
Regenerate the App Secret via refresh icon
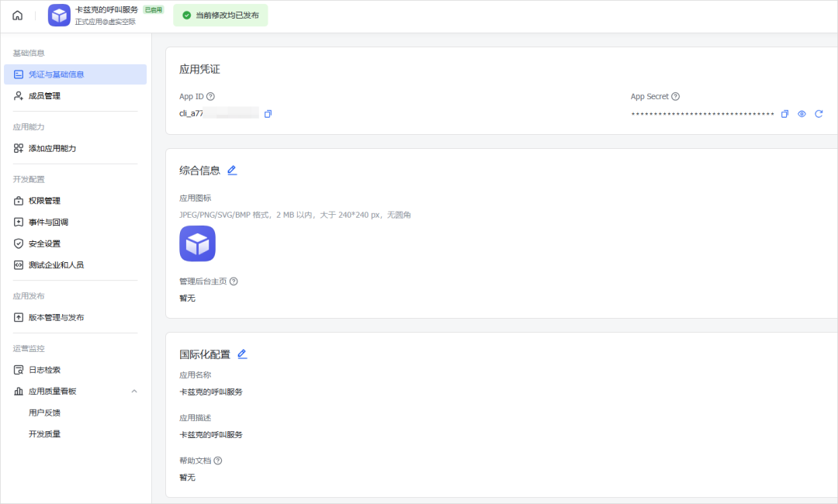click(x=819, y=114)
